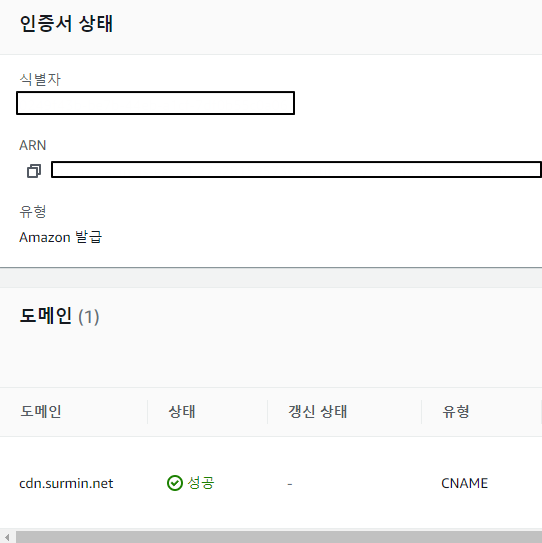Click the 갱신 상태 column header

318,411
